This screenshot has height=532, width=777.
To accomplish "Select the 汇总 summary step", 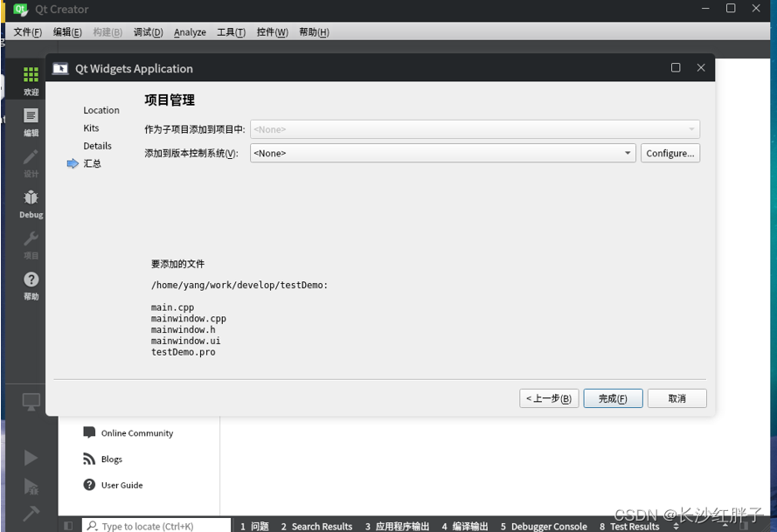I will click(92, 163).
